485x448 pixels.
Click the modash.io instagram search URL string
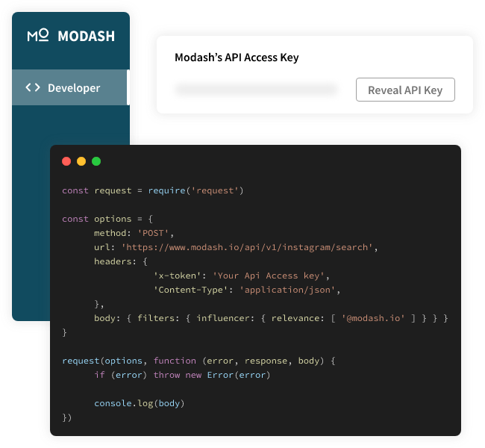tap(247, 247)
